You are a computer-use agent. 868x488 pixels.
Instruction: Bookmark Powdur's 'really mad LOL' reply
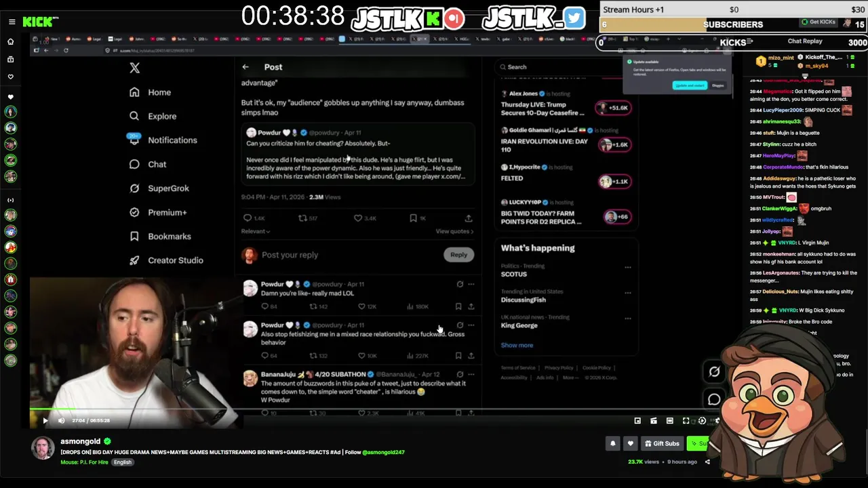coord(458,306)
